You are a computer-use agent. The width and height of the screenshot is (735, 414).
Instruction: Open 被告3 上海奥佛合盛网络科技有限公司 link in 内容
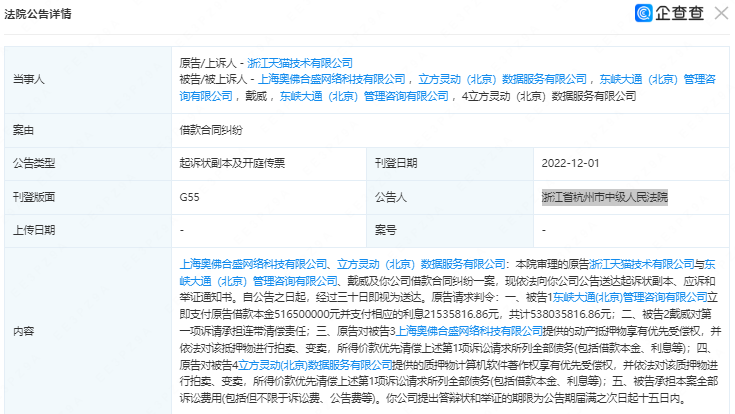469,331
